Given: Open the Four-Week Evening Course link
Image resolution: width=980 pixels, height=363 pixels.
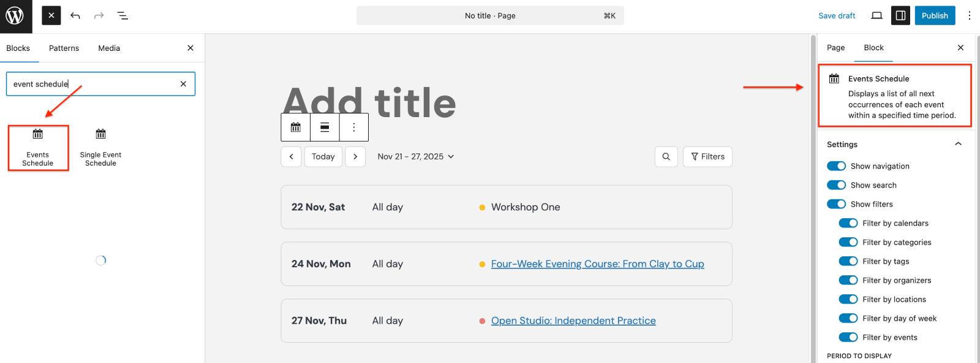Looking at the screenshot, I should (597, 264).
